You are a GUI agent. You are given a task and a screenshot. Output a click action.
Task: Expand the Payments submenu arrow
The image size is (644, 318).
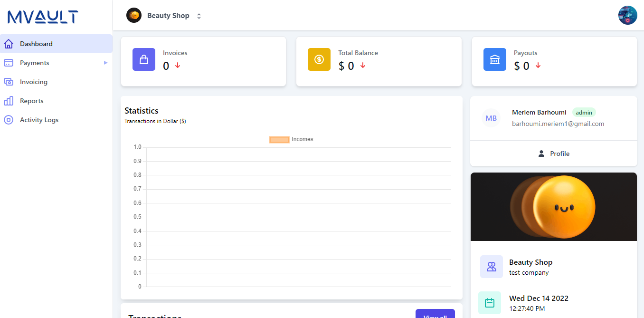(106, 63)
